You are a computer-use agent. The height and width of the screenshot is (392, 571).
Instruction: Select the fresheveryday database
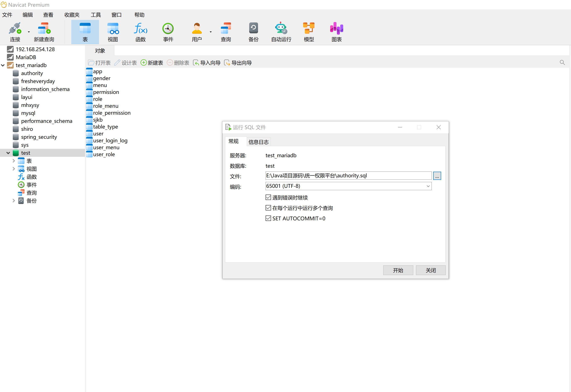38,81
